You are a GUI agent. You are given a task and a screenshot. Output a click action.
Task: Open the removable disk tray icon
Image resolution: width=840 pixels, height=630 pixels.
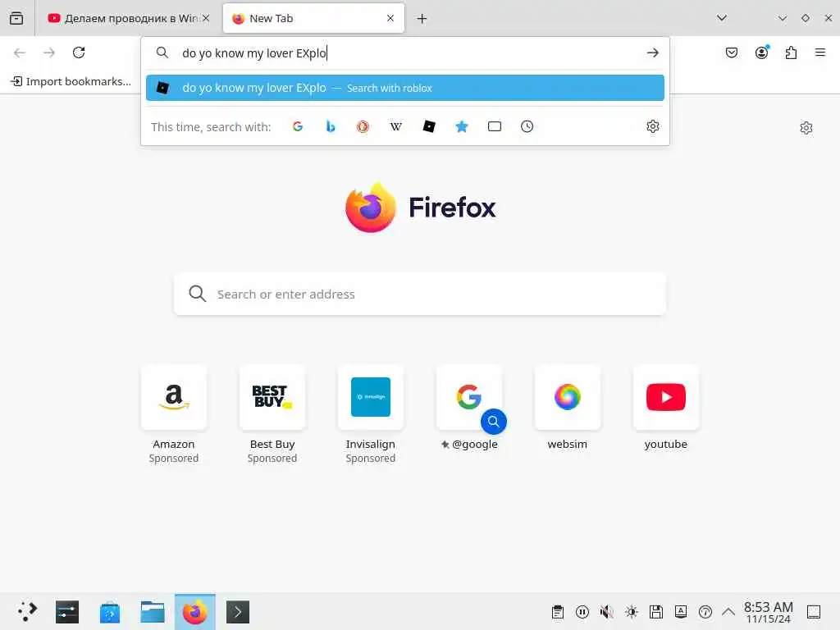(x=656, y=612)
